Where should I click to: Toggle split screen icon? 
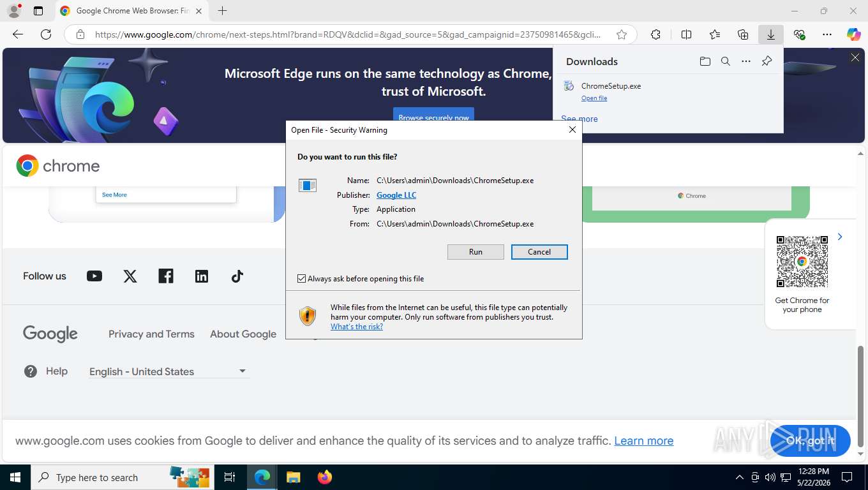[x=687, y=34]
